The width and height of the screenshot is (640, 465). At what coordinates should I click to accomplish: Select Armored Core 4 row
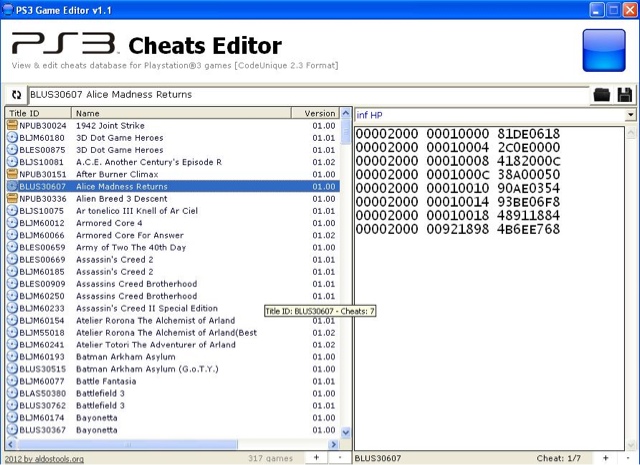tap(172, 223)
